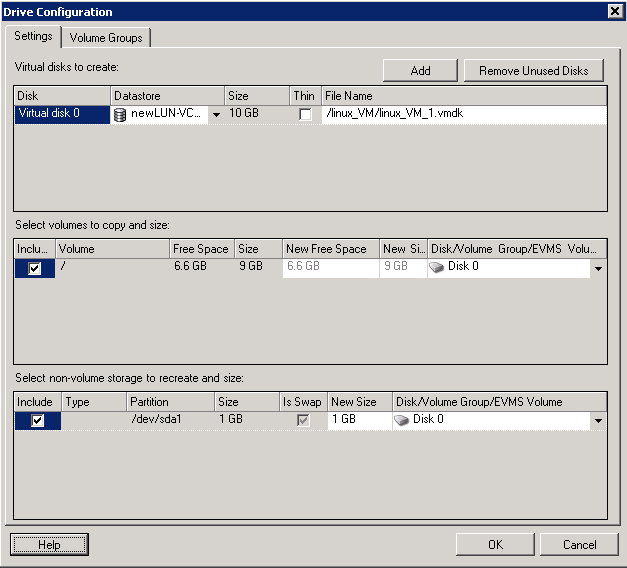Select the Virtual disk 0 row
The width and height of the screenshot is (627, 568).
61,114
